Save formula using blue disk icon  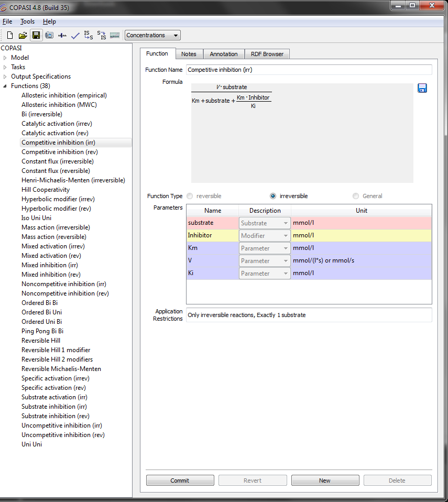coord(422,88)
